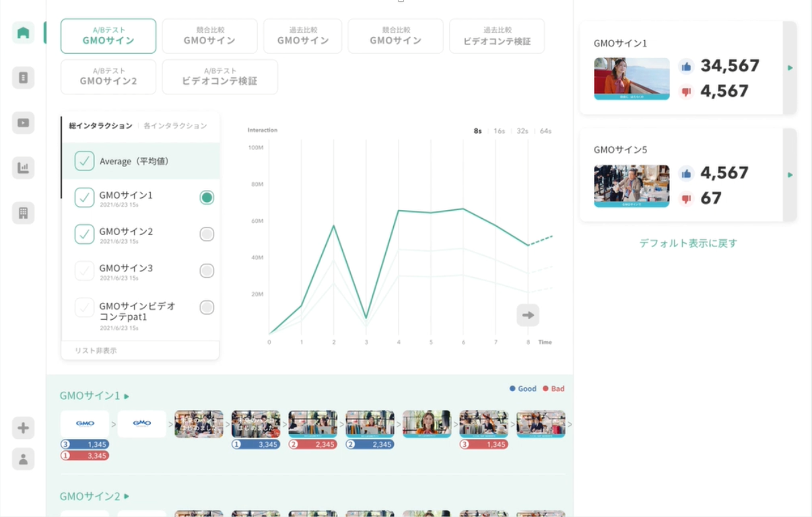Expand the GMOサイン2 storyboard heading
812x517 pixels.
coord(94,496)
